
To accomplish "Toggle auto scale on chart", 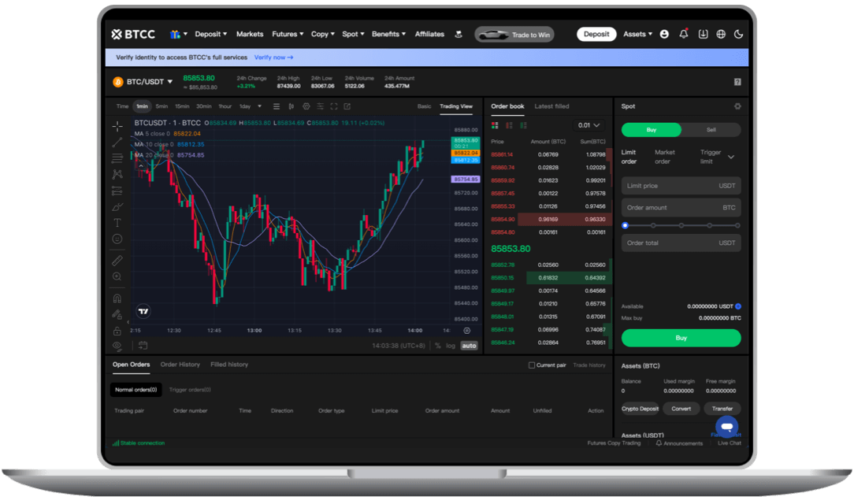I will click(x=469, y=346).
